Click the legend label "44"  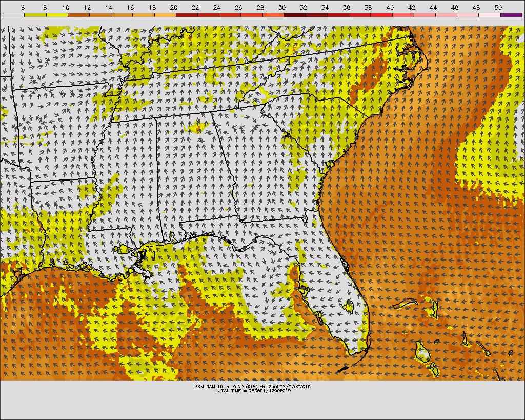(433, 7)
